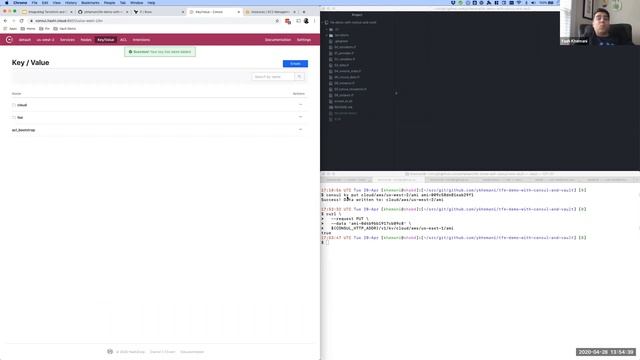The image size is (640, 360).
Task: Open a new Chrome tab with plus button
Action: tap(304, 12)
